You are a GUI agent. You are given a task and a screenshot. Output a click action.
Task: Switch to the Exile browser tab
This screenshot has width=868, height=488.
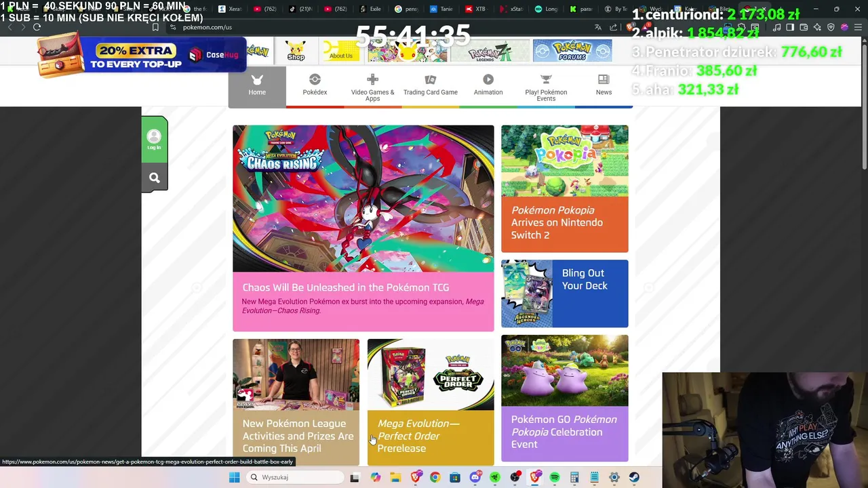(x=371, y=9)
